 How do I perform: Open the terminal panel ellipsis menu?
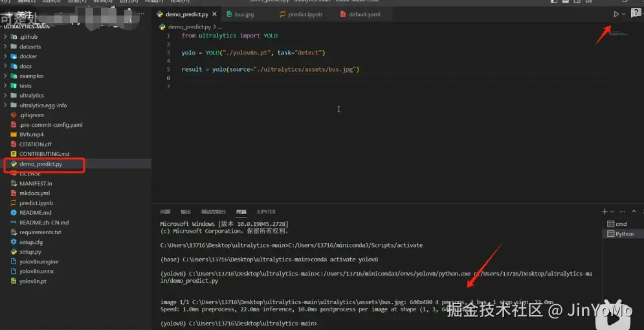(622, 212)
